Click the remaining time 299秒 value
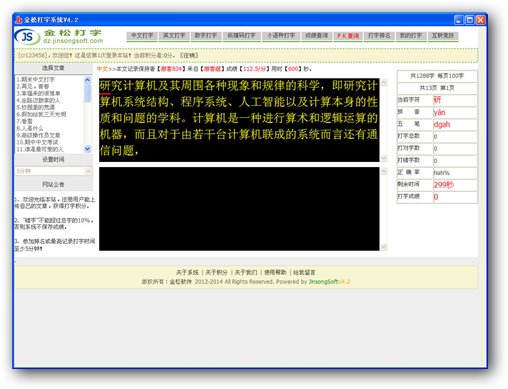 443,185
